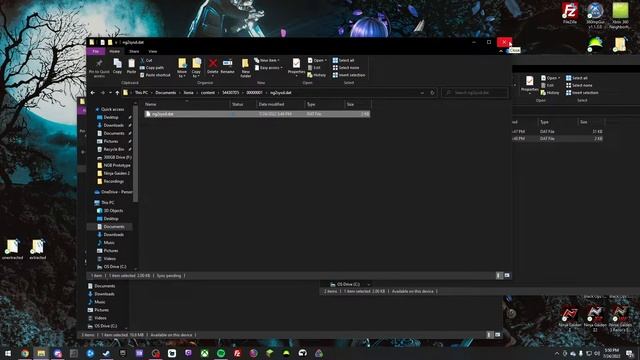Collapse the ribbon with the chevron

pyautogui.click(x=501, y=51)
